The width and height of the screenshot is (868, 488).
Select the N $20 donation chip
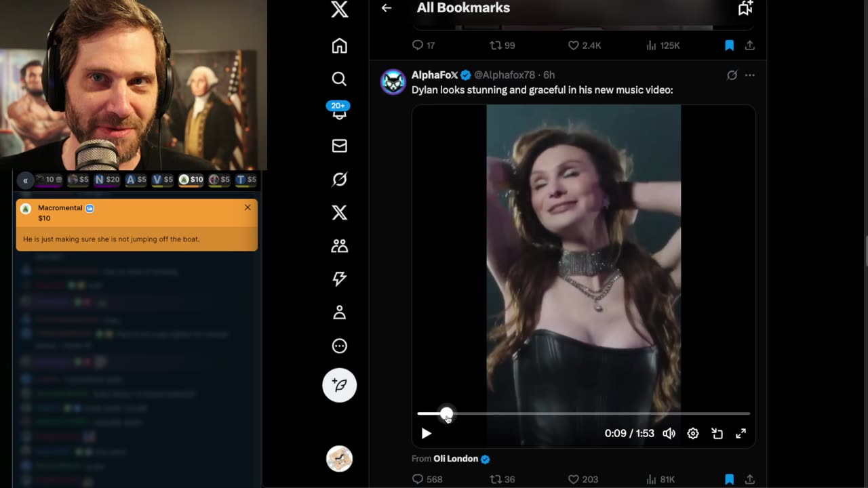[107, 180]
